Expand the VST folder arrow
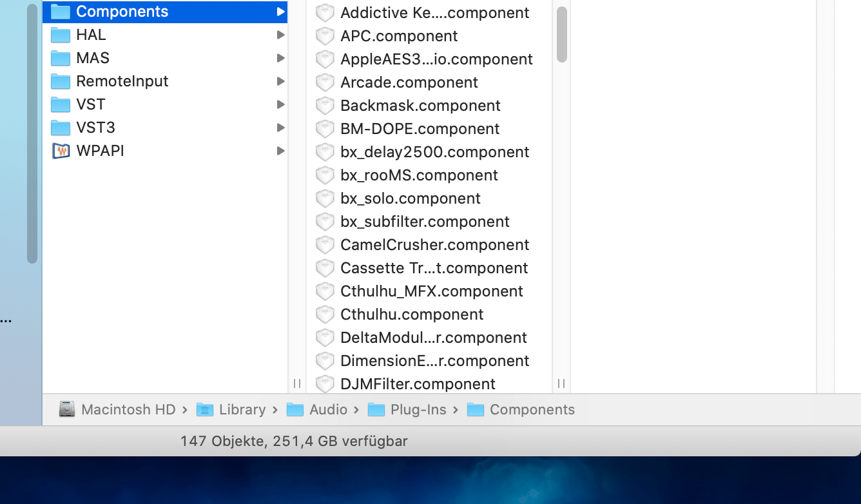Screen dimensions: 861x504 tap(280, 104)
